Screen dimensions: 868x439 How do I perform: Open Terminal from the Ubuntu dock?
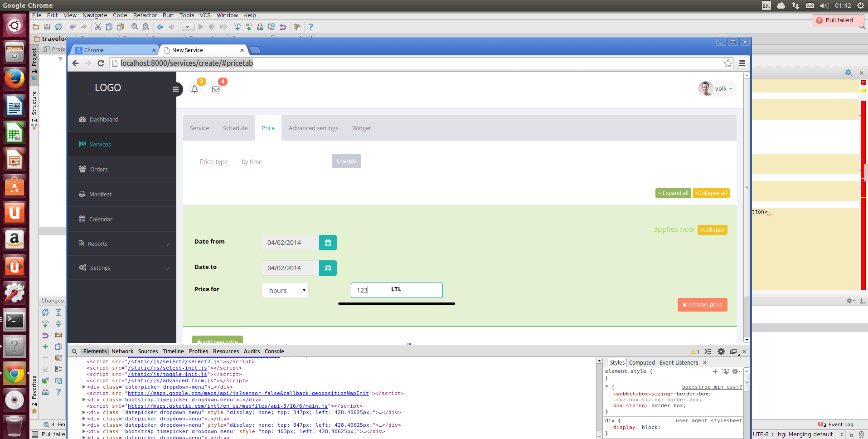coord(15,320)
